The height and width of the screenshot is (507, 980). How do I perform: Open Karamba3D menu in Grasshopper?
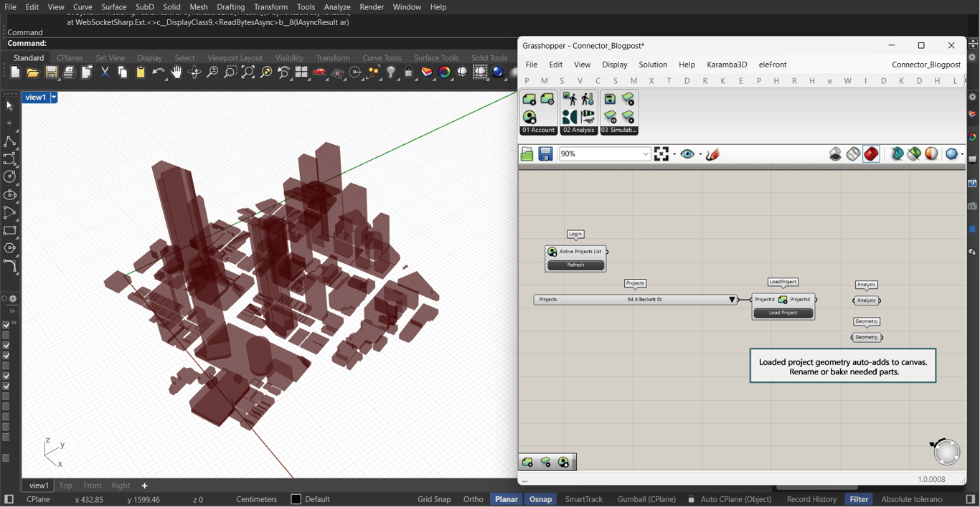726,65
